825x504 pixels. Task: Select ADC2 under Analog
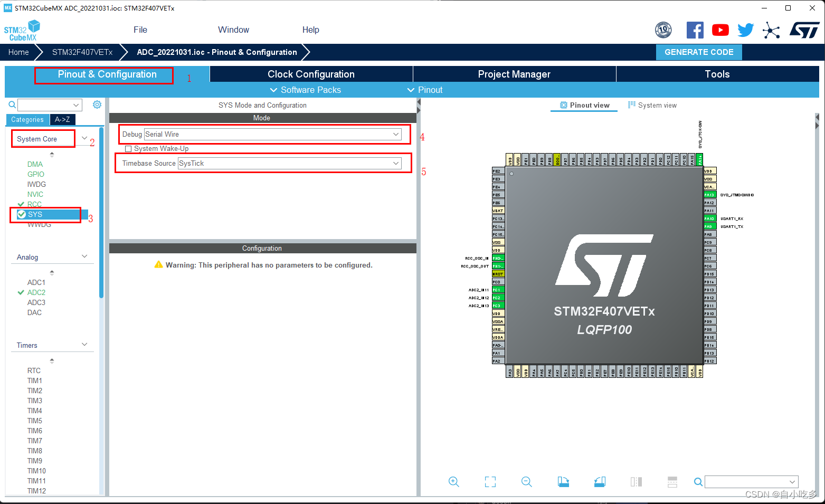(36, 292)
